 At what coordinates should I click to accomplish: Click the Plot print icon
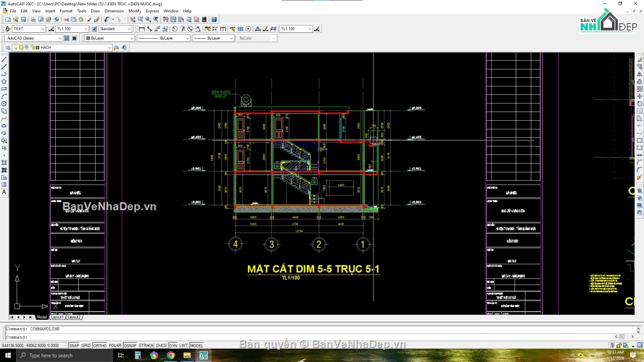point(33,20)
